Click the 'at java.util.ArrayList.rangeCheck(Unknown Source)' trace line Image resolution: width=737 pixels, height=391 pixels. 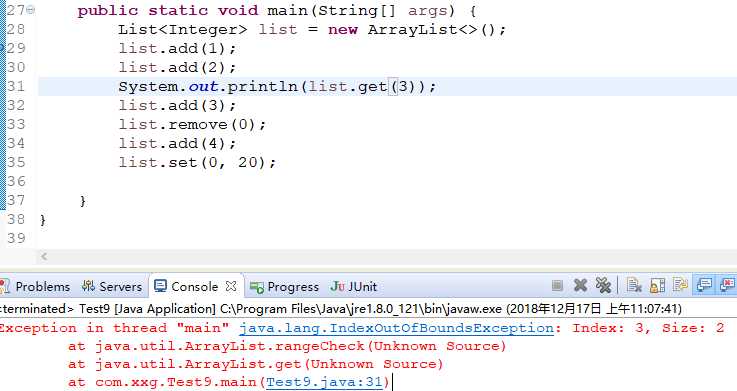[x=287, y=346]
